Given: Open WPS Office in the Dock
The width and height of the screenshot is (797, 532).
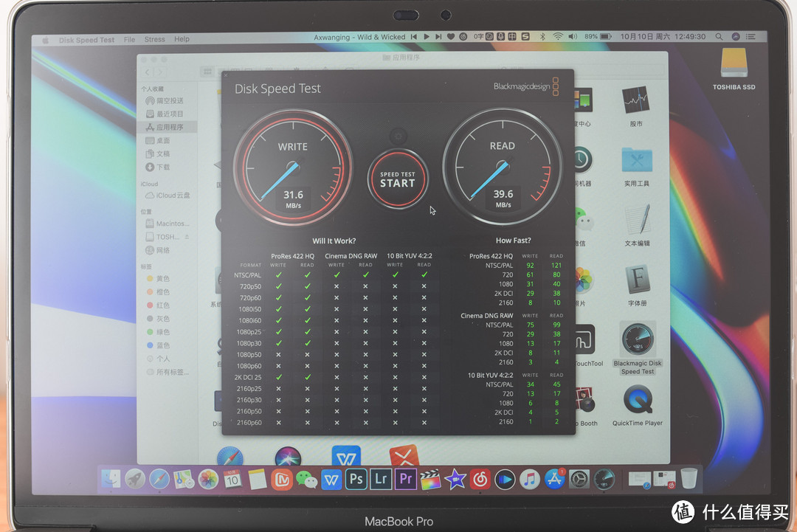Looking at the screenshot, I should pyautogui.click(x=331, y=479).
